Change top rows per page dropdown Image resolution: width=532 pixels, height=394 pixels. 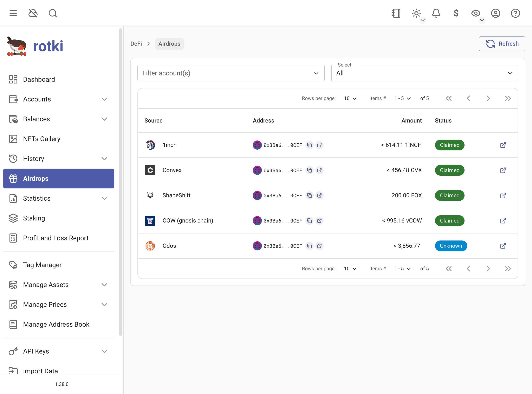[350, 98]
